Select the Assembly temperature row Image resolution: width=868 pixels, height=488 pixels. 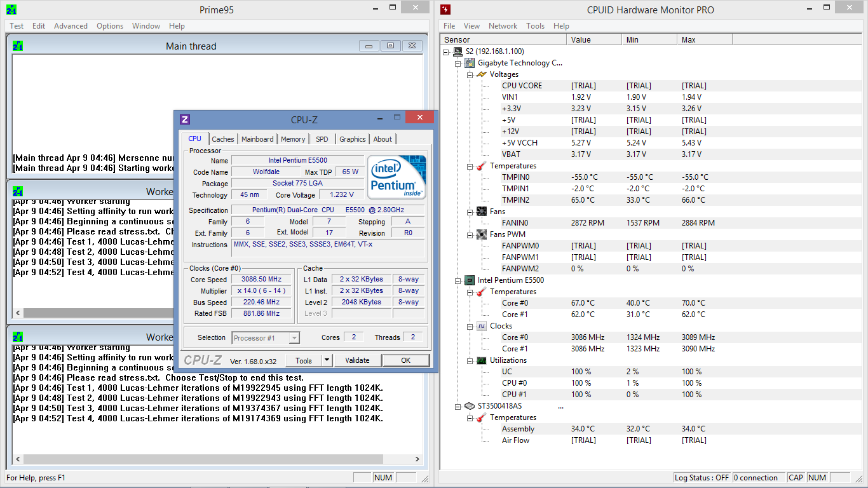coord(652,429)
